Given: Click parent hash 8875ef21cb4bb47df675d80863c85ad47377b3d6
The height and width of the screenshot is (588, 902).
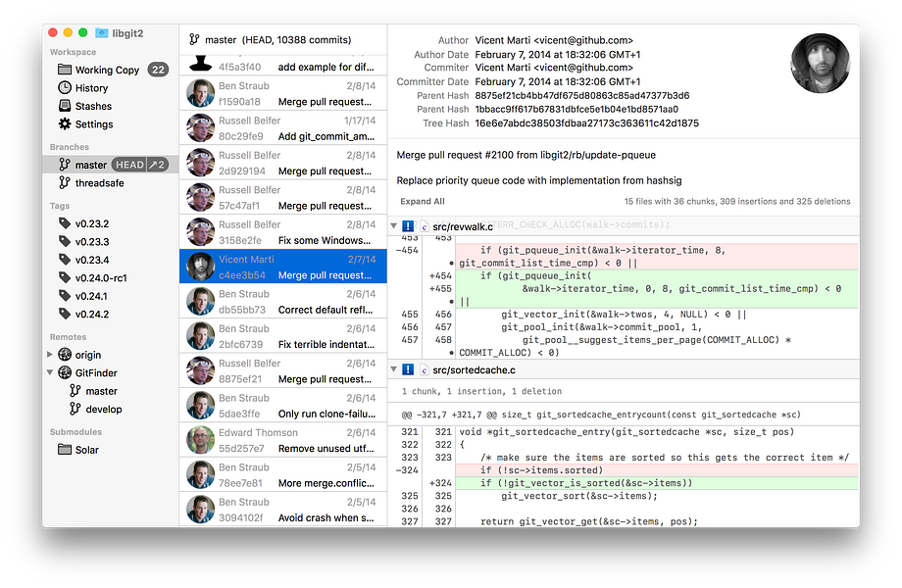Looking at the screenshot, I should click(581, 95).
